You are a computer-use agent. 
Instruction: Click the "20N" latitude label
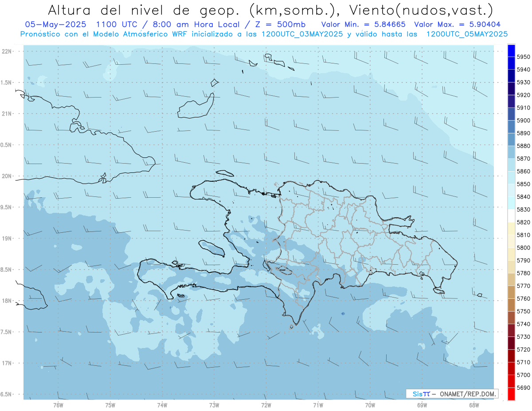point(7,176)
